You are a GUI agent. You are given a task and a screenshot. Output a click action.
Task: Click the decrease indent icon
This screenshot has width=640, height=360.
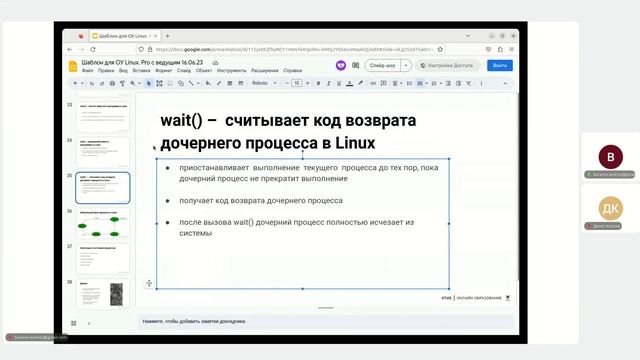click(448, 83)
